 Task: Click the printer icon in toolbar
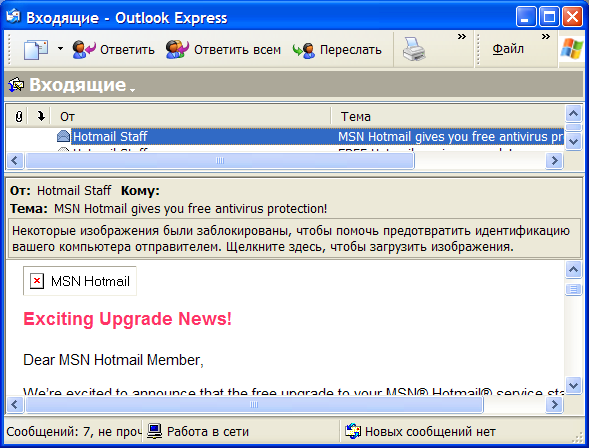[414, 49]
